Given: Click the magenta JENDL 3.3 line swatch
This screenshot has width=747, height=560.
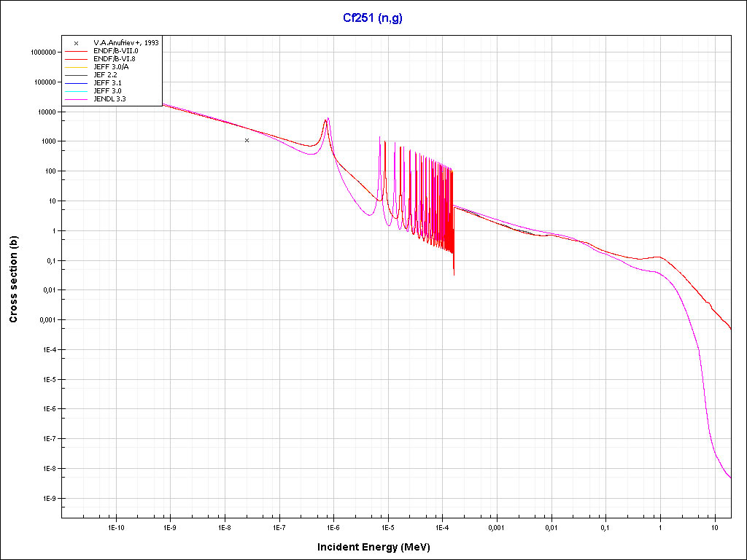Looking at the screenshot, I should tap(76, 98).
